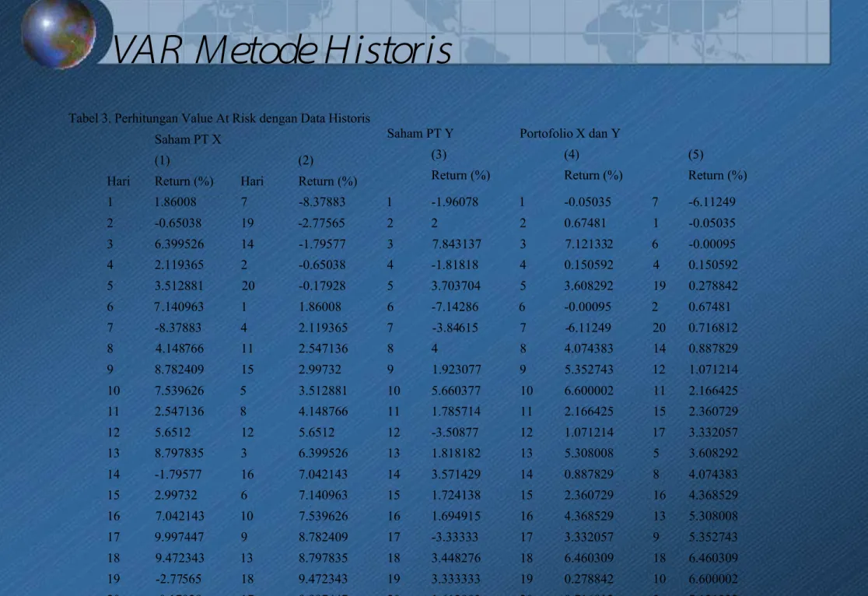Click 0.716812 in column (5) beside day 20
This screenshot has height=596, width=868.
point(713,328)
